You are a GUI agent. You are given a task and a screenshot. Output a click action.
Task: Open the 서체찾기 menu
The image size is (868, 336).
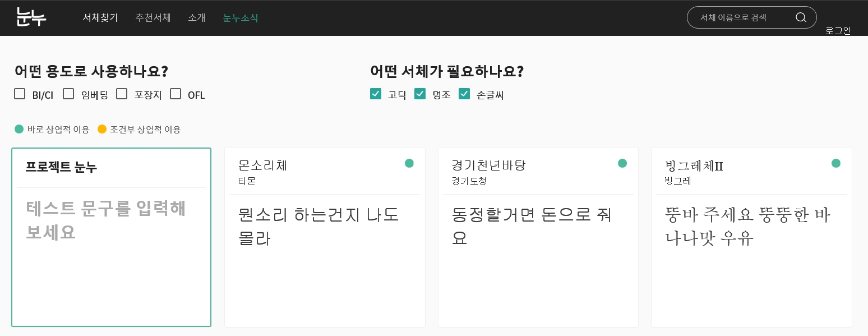coord(100,17)
